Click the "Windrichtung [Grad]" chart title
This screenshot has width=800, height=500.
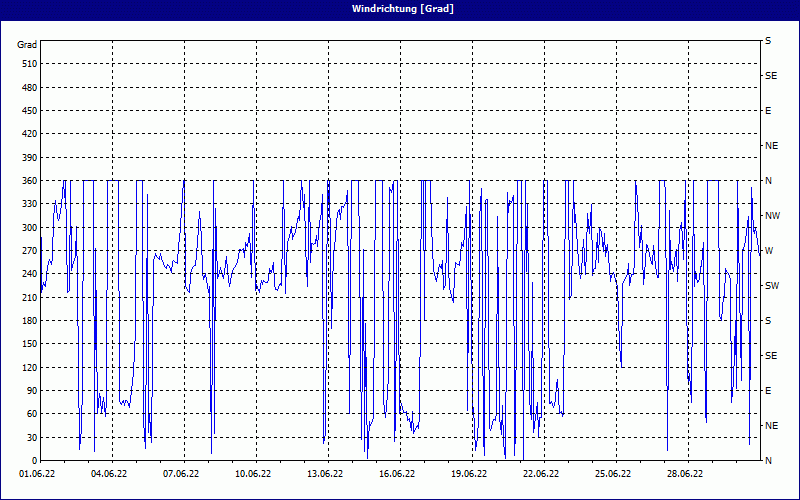[x=402, y=8]
